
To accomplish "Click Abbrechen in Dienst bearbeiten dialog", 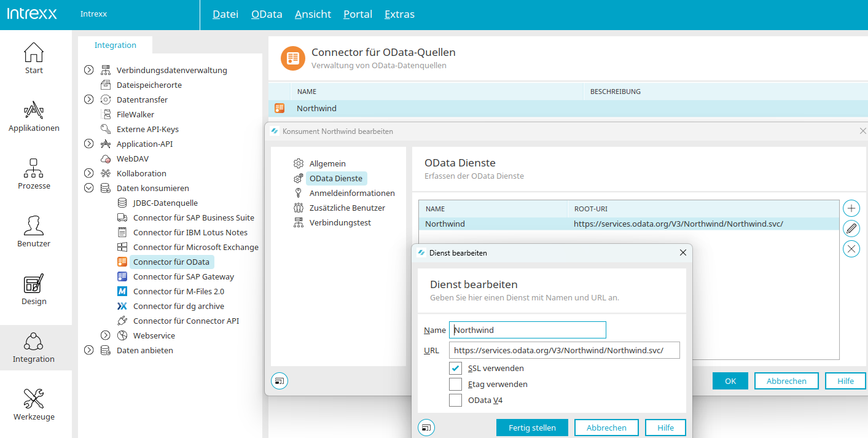I will [606, 428].
